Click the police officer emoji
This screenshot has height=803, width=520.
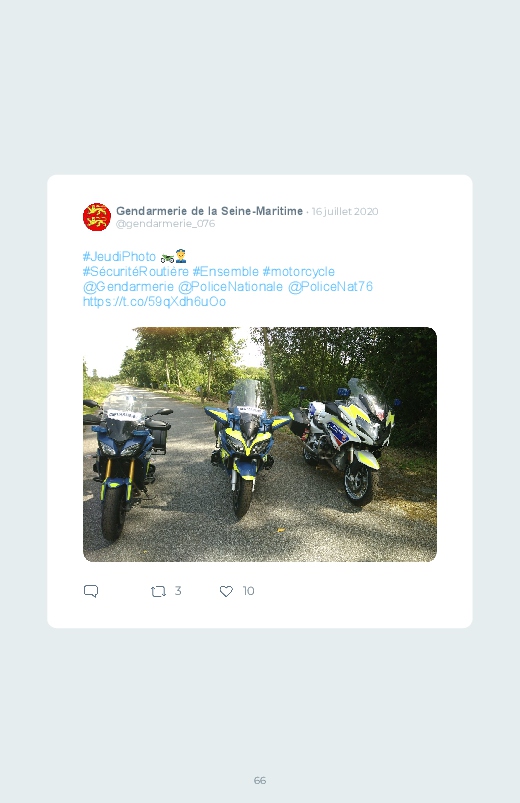[x=180, y=256]
